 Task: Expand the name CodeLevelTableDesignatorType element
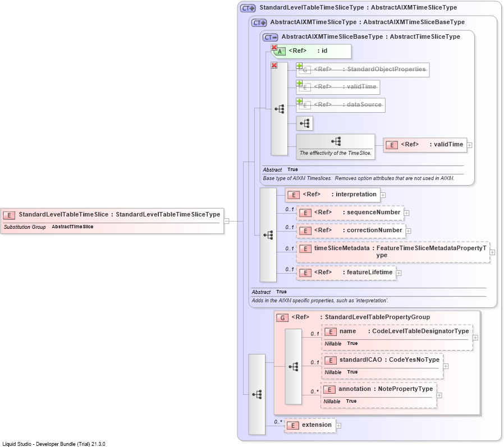point(475,338)
